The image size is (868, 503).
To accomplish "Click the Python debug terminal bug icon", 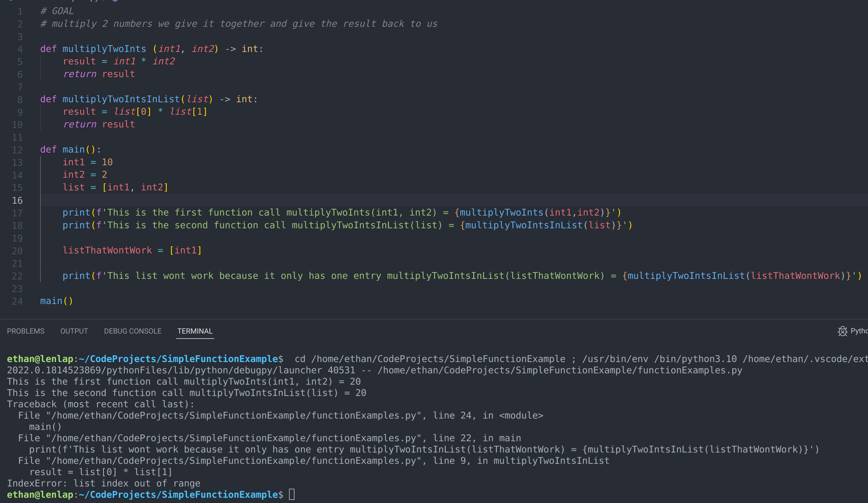I will click(x=843, y=331).
